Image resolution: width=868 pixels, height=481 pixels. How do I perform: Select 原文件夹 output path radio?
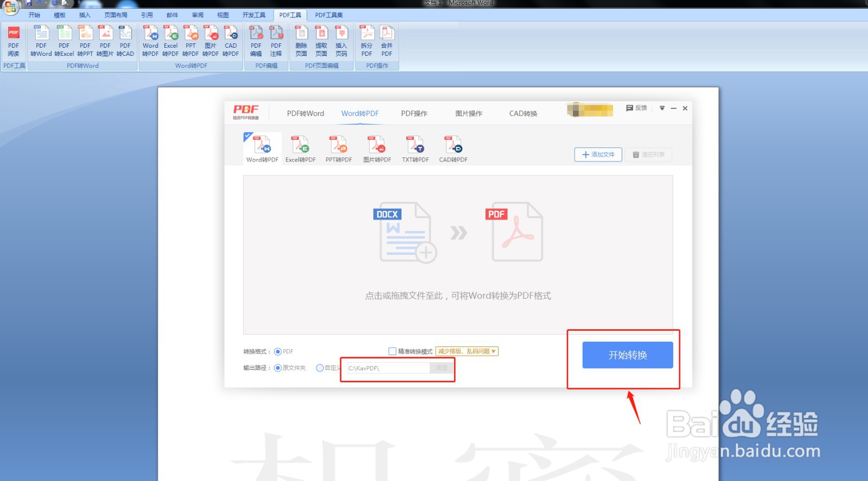[x=278, y=368]
